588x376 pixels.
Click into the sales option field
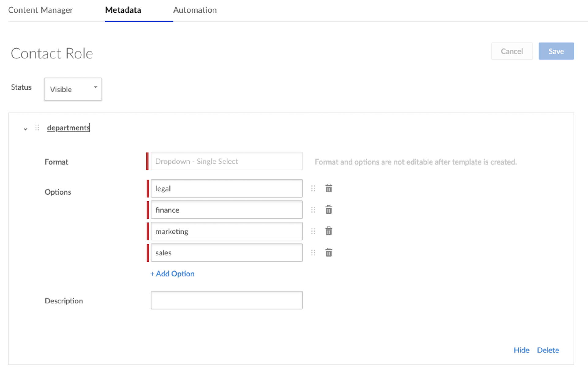[227, 252]
